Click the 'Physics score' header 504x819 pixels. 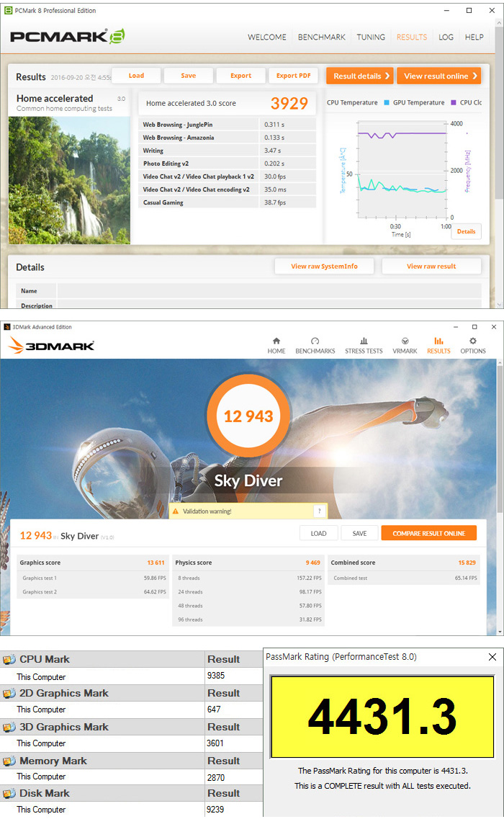tap(193, 563)
